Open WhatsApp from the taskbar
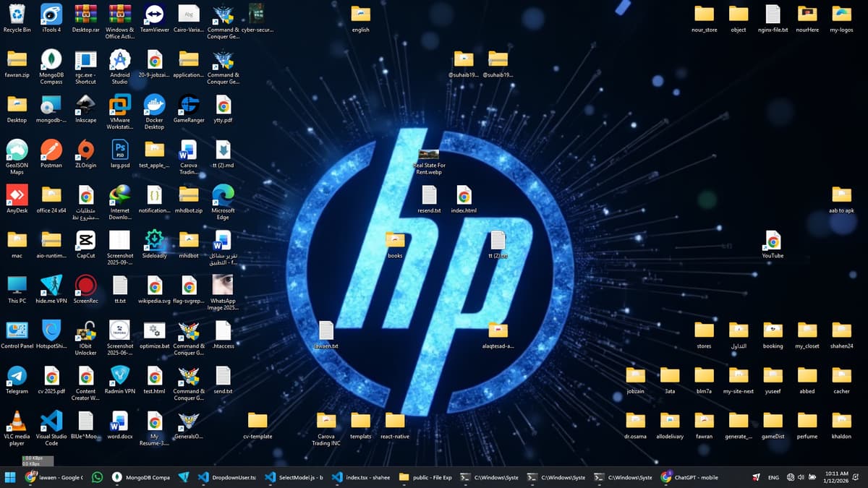This screenshot has height=488, width=868. click(98, 477)
